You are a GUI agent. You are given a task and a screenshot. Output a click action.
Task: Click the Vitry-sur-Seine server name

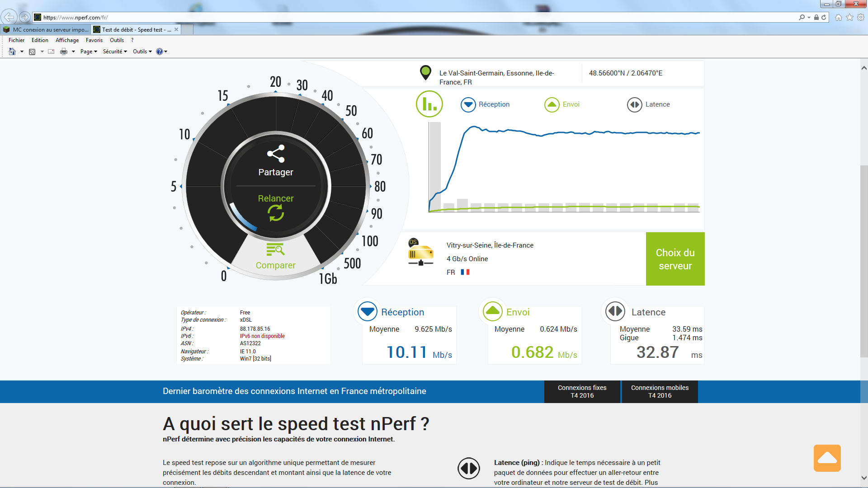click(490, 245)
